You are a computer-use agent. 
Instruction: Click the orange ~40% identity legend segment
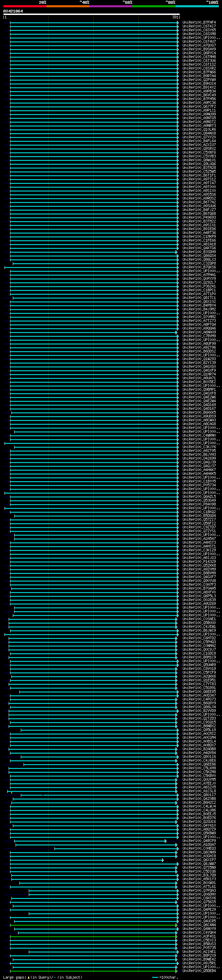[x=68, y=6]
